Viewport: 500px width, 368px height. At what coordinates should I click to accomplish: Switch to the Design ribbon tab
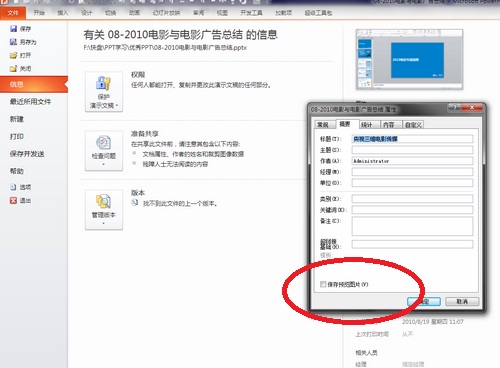(x=87, y=13)
